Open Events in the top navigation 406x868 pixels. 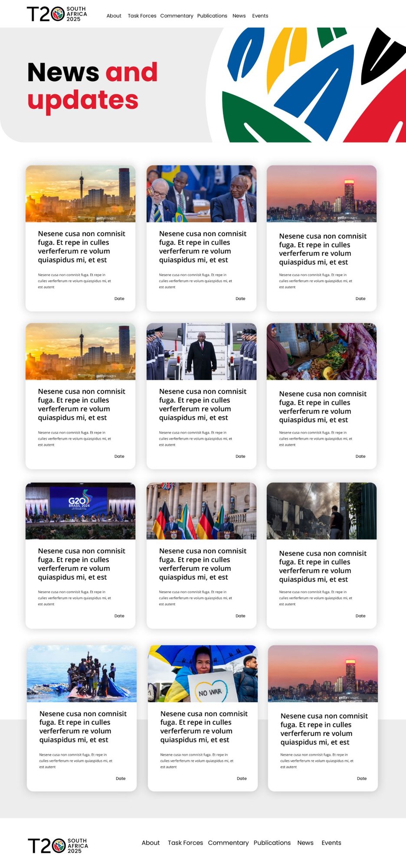(x=260, y=16)
